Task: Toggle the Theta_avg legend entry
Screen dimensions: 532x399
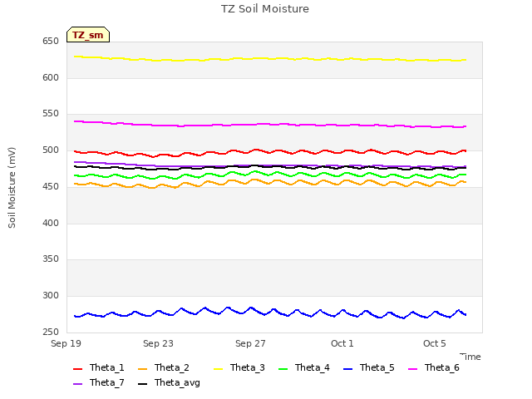Action: pyautogui.click(x=169, y=382)
